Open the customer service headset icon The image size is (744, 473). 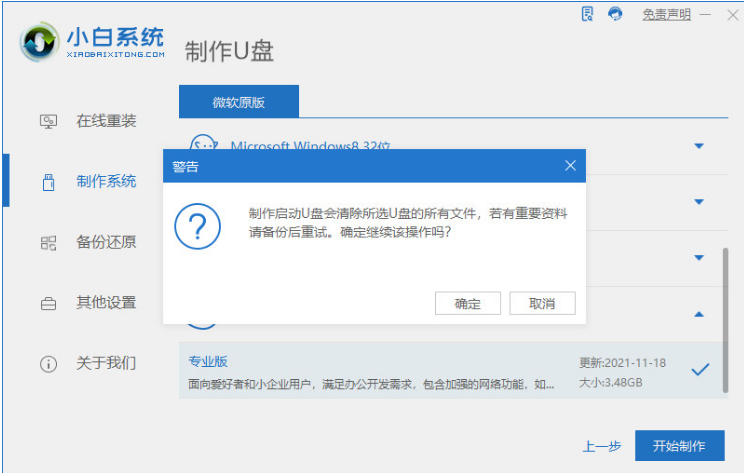tap(615, 14)
